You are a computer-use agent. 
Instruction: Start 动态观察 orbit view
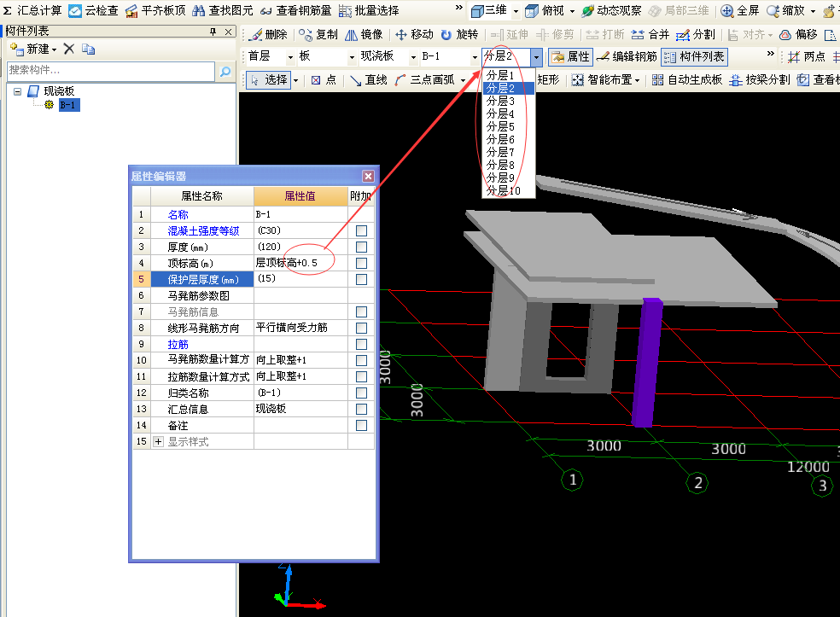tap(611, 10)
